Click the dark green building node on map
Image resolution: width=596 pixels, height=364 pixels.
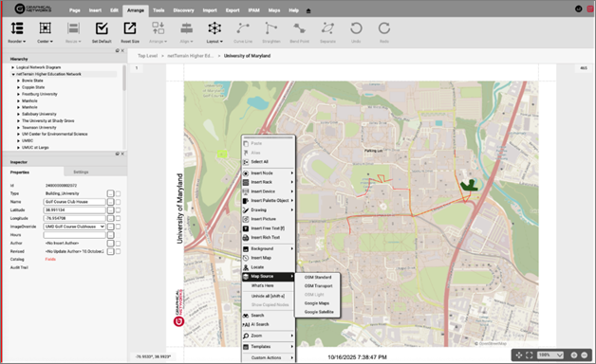click(469, 185)
